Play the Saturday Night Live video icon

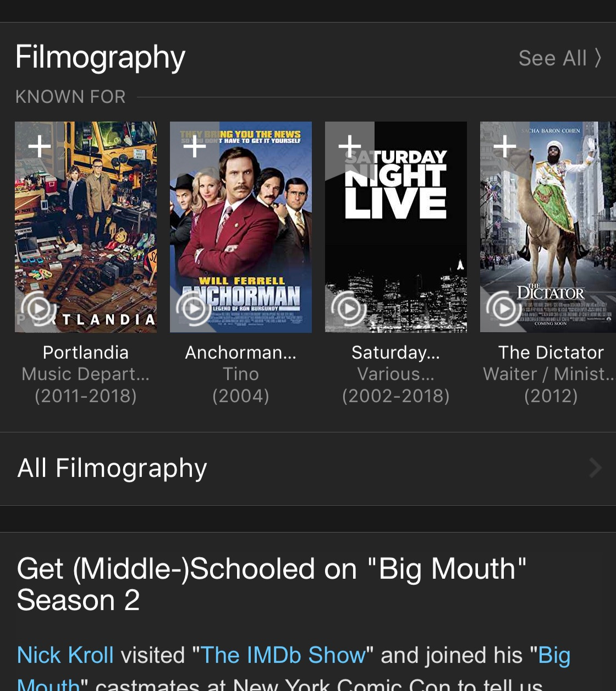(349, 309)
